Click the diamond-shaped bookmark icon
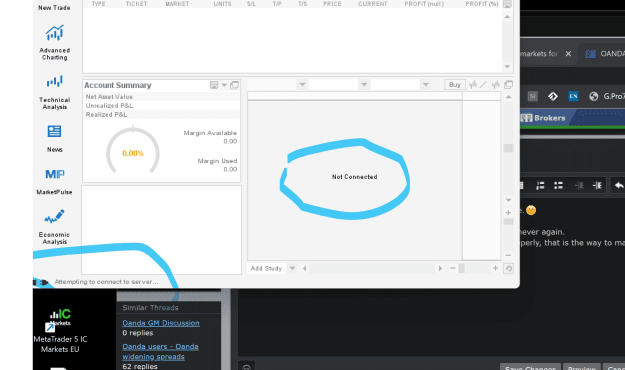The height and width of the screenshot is (370, 625). pyautogui.click(x=553, y=96)
